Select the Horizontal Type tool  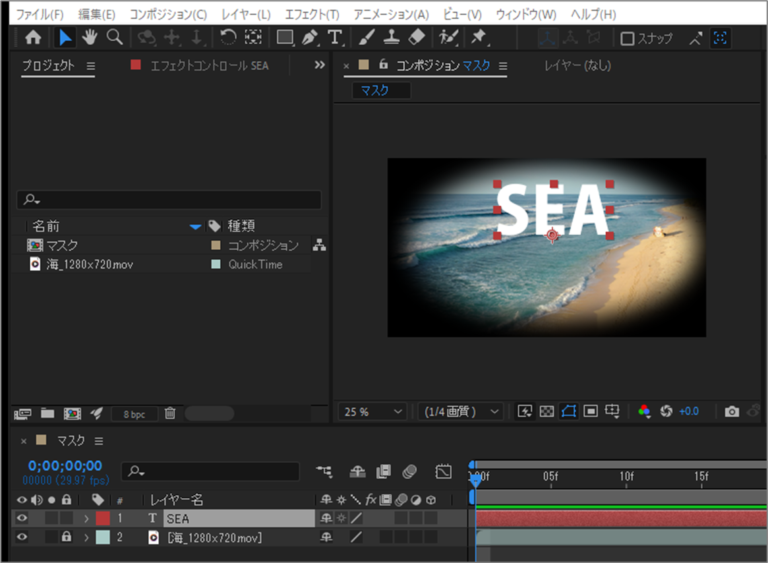(x=334, y=37)
